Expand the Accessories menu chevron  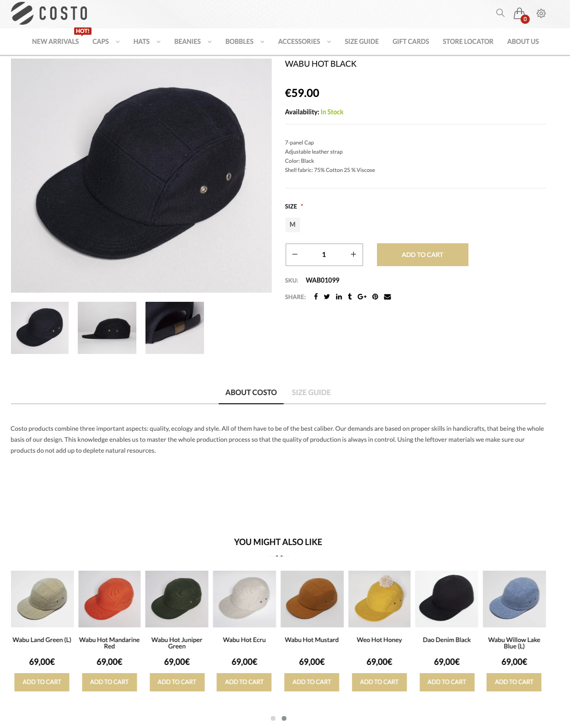pos(329,42)
